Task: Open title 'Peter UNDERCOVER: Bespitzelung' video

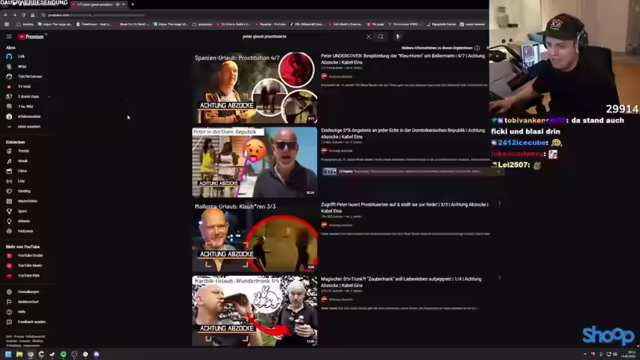Action: (402, 59)
